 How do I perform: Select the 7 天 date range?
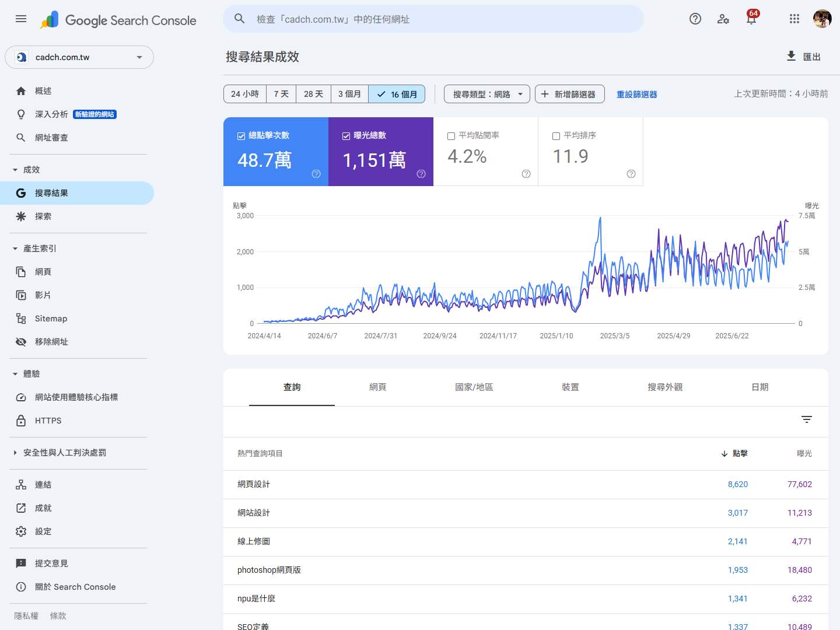coord(281,94)
